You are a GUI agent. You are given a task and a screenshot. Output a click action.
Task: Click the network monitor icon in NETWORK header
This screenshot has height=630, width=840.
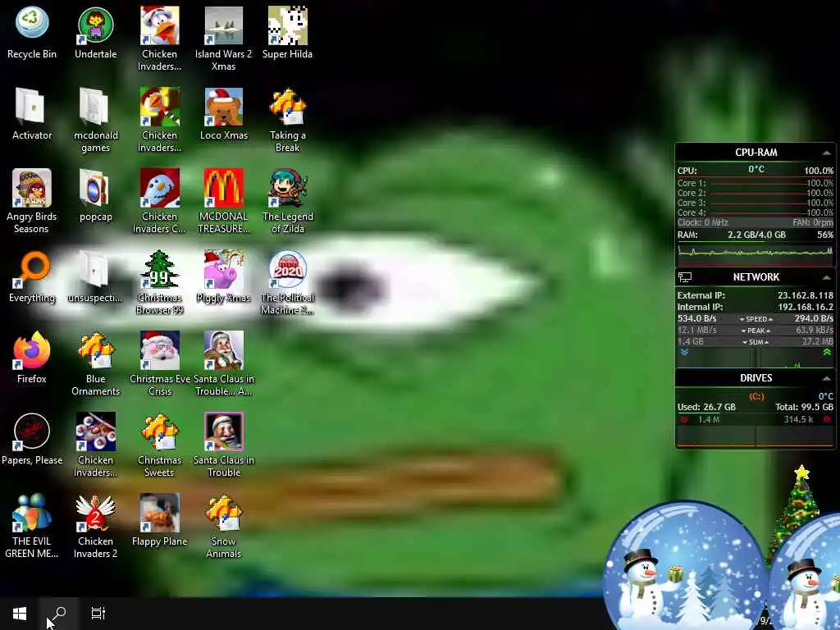point(685,277)
